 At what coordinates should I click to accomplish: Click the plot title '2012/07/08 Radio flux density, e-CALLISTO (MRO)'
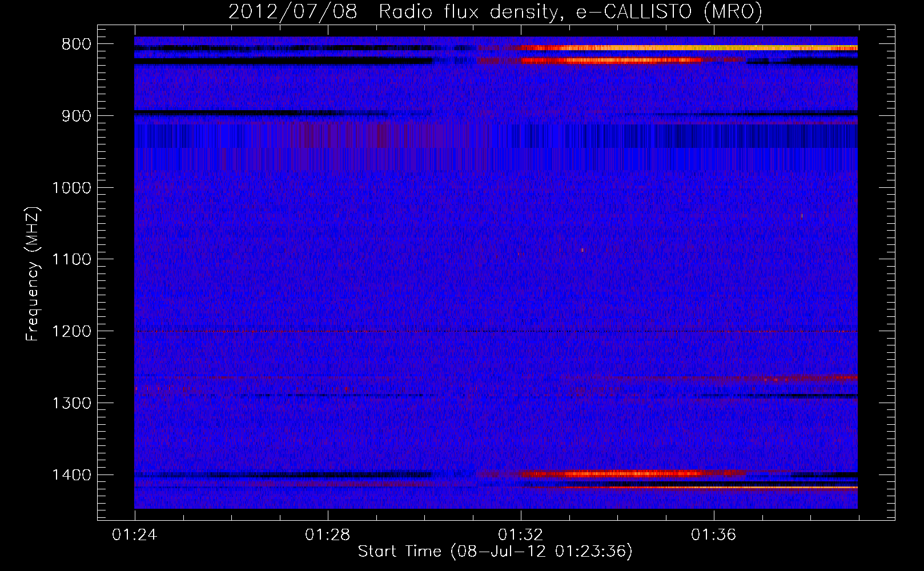click(x=495, y=11)
